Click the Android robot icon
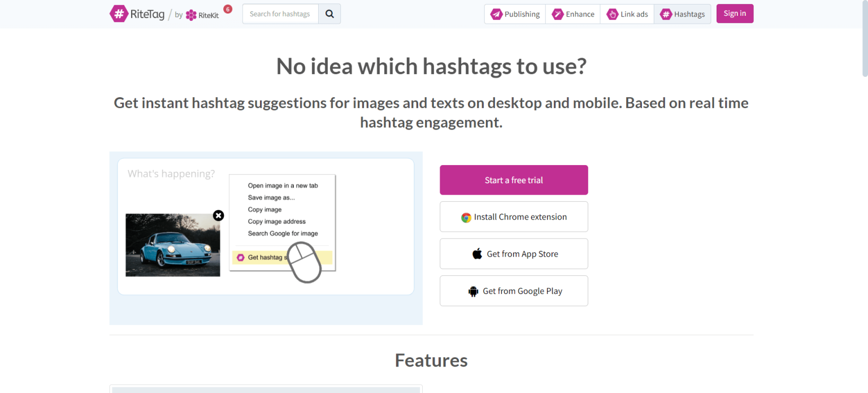 (473, 291)
